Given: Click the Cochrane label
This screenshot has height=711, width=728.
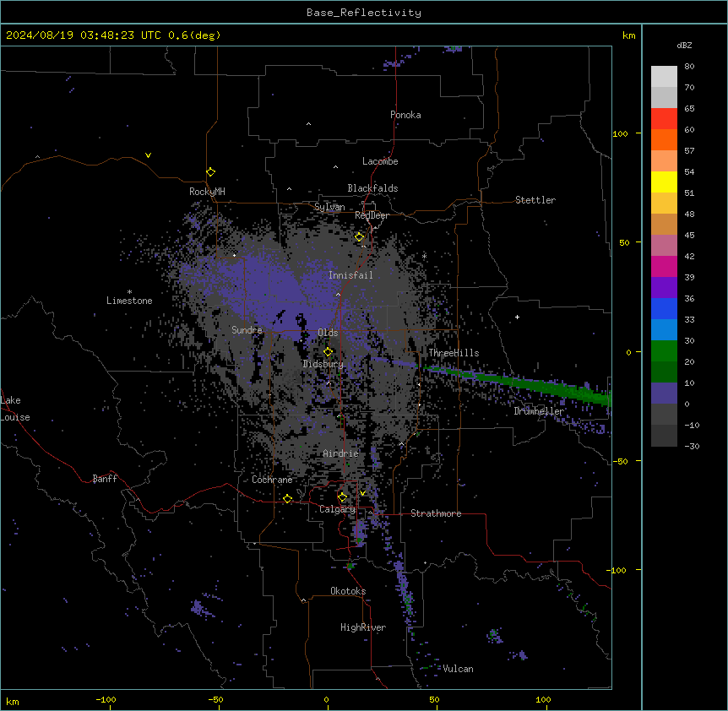Looking at the screenshot, I should coord(272,480).
